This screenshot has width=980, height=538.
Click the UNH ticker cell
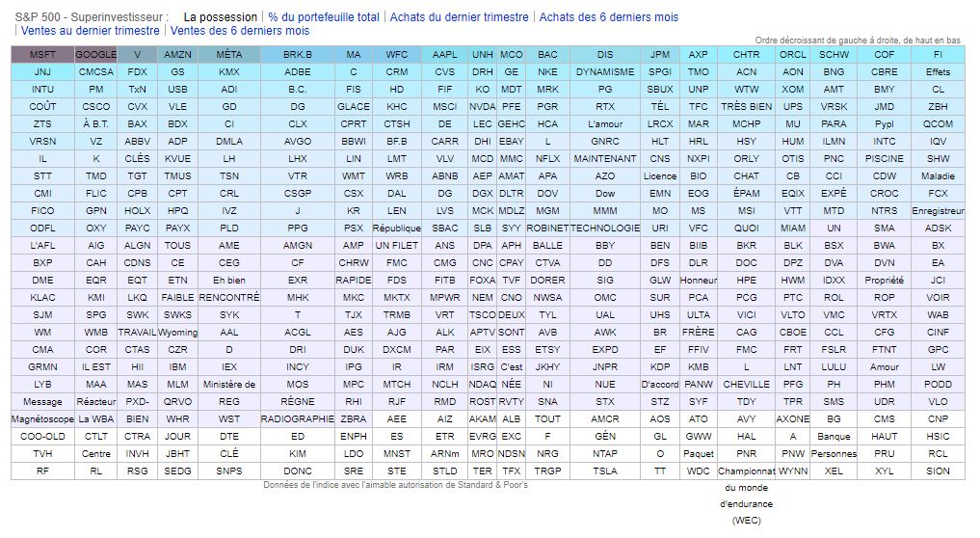[x=483, y=54]
